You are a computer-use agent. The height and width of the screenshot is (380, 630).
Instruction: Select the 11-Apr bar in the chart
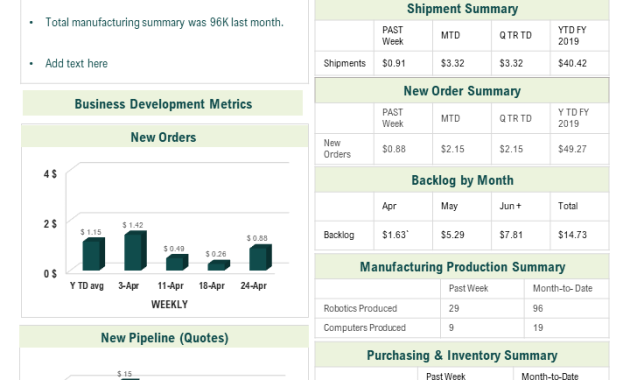177,262
